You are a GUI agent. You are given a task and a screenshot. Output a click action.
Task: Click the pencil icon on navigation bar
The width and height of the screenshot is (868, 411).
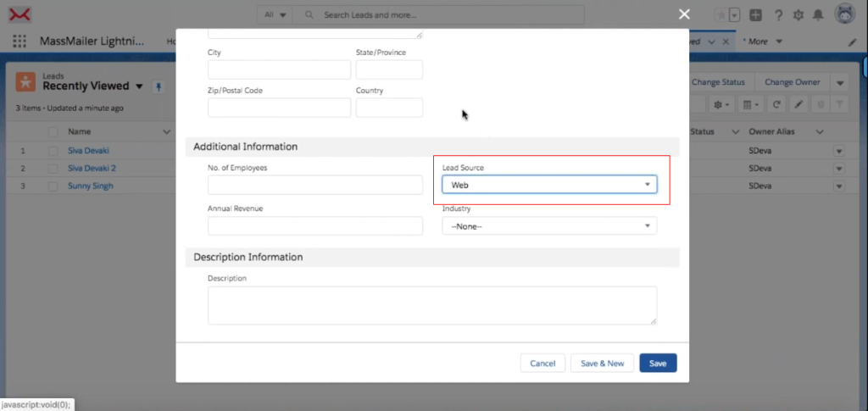click(x=853, y=42)
